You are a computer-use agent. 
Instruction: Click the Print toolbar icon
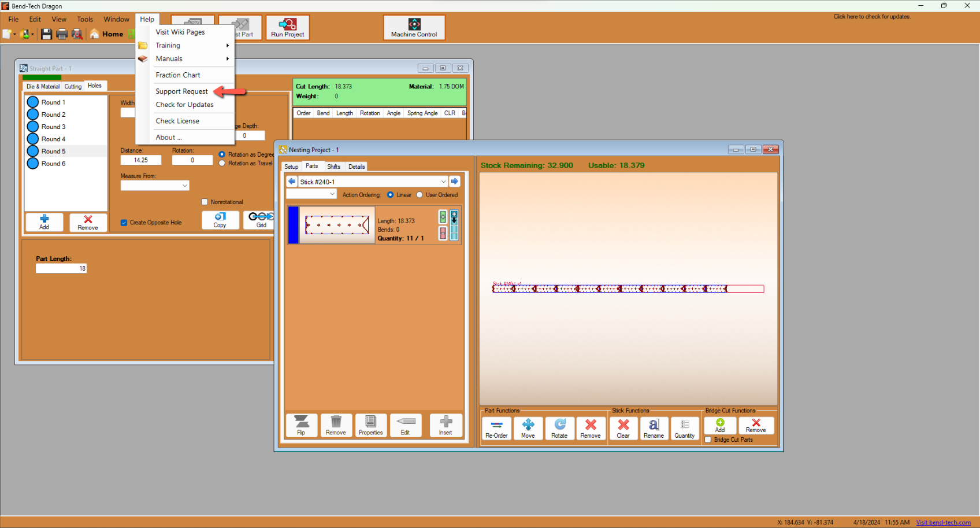tap(62, 34)
